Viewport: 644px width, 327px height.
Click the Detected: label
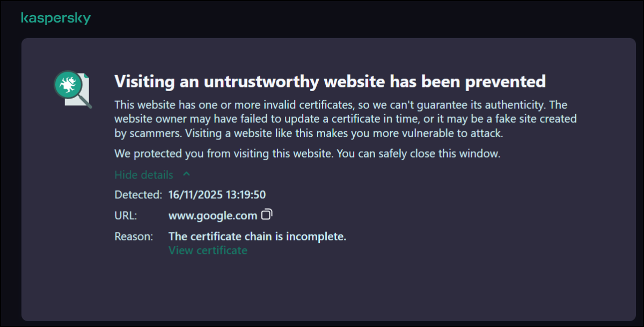tap(138, 195)
